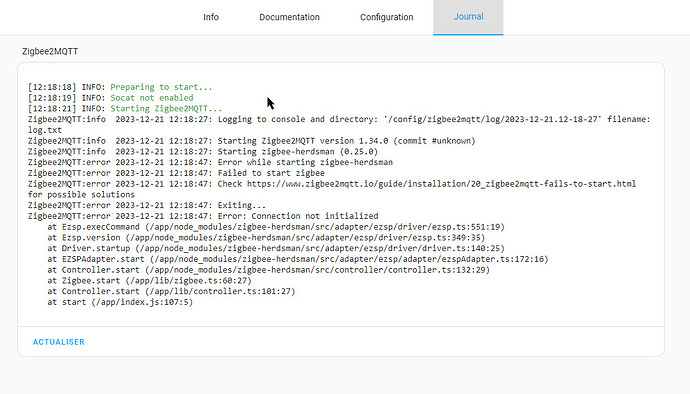Screen dimensions: 690x394
Task: Click the 'log.txt' filename text
Action: click(x=45, y=130)
